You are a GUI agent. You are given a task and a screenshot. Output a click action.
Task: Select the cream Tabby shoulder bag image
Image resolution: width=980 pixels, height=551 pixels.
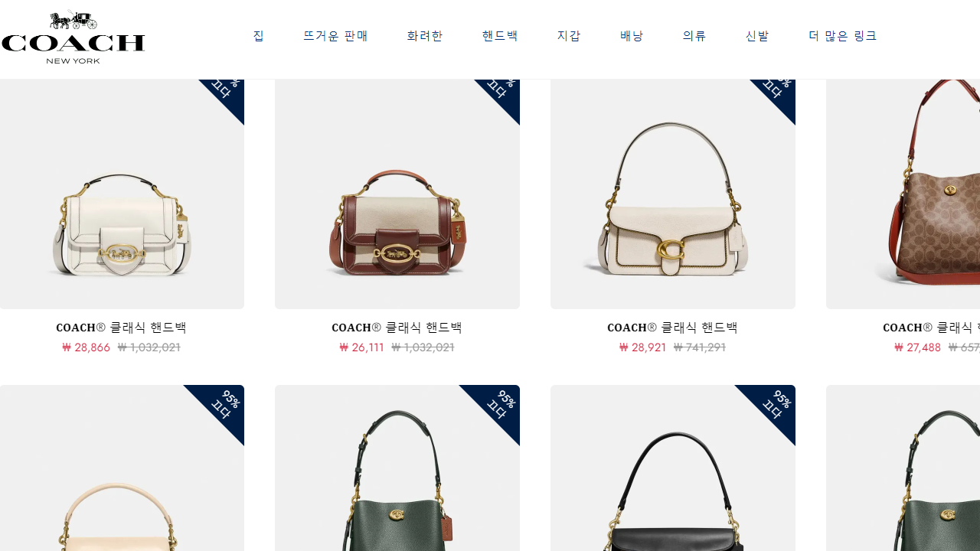(x=673, y=194)
